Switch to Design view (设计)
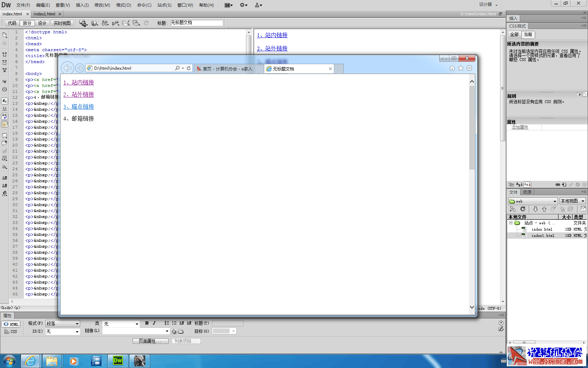Viewport: 588px width, 368px height. click(x=42, y=23)
